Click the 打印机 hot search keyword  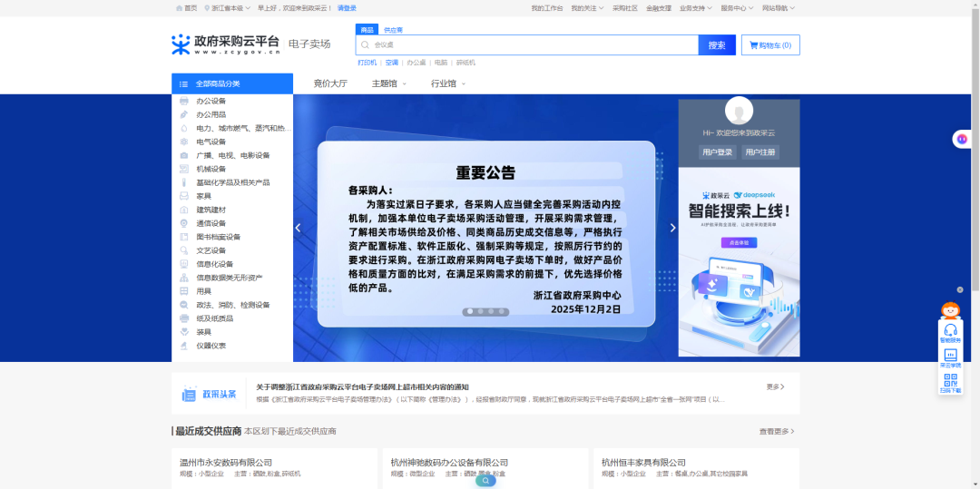[367, 64]
